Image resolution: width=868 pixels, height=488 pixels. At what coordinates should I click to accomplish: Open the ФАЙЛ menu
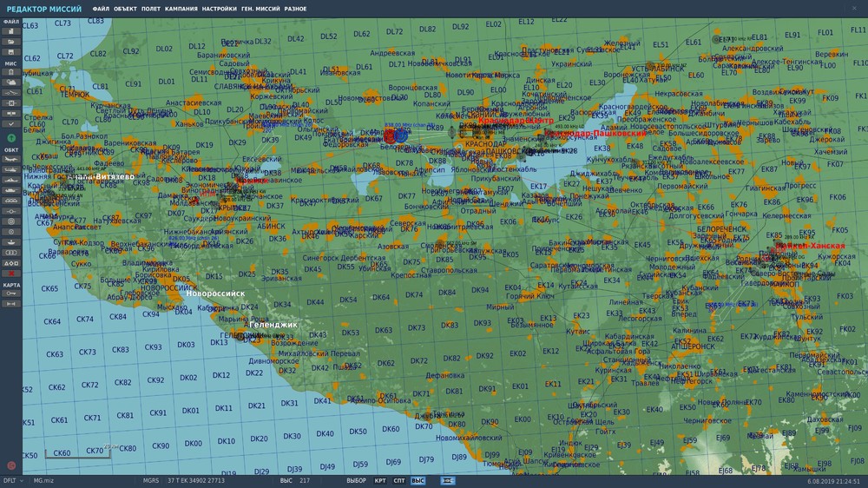(x=101, y=9)
